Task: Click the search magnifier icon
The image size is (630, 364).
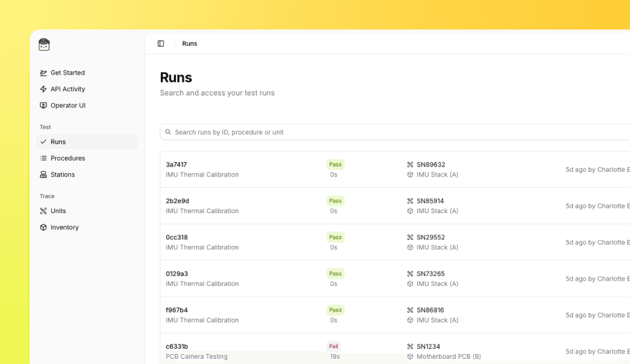Action: [x=168, y=132]
